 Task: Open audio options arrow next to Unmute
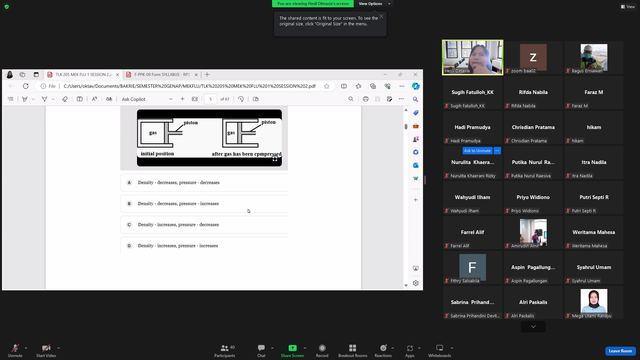[x=26, y=348]
